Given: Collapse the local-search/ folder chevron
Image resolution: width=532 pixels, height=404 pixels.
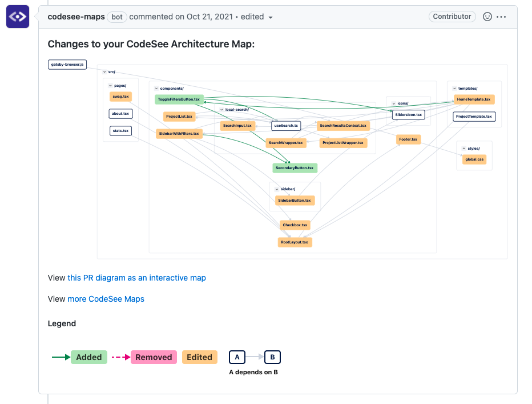Looking at the screenshot, I should point(221,109).
